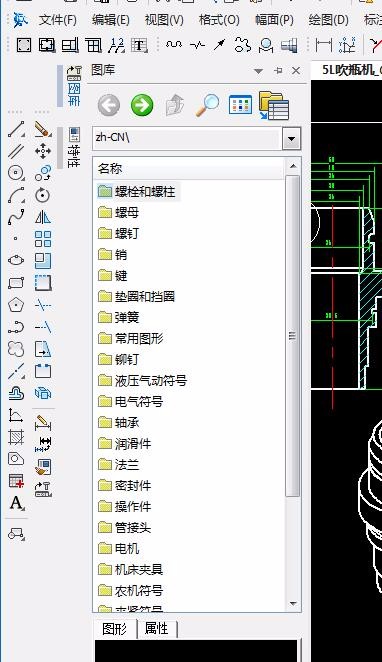Click the drawing frame toolbar icon
Screen dimensions: 382x662
(24, 45)
